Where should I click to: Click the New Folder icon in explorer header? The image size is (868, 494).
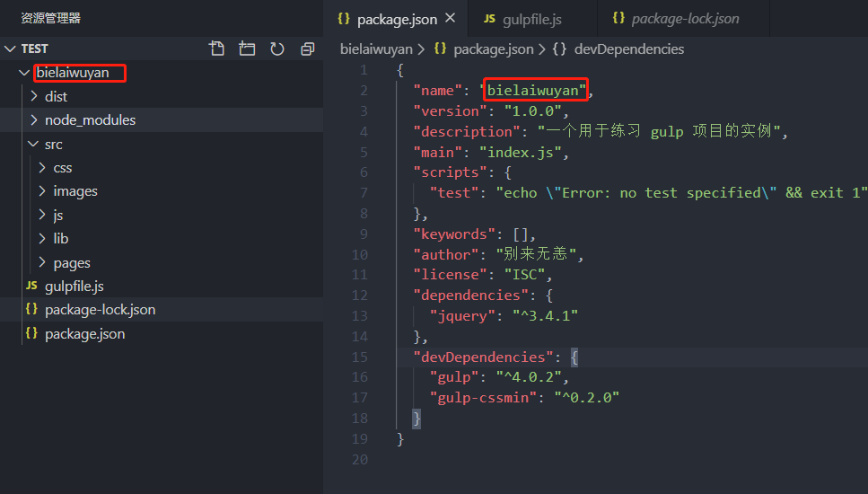click(x=247, y=49)
